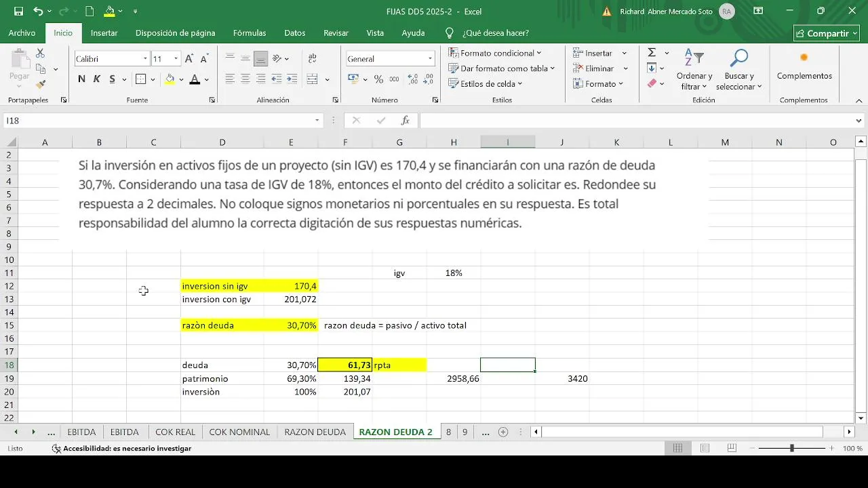
Task: Undo the last action
Action: [38, 12]
